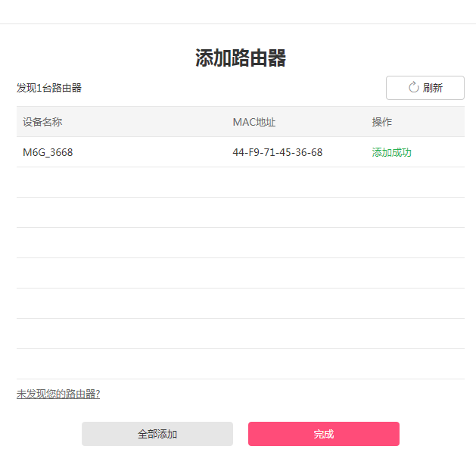Screen dimensions: 476x471
Task: Click the second empty table row
Action: click(x=241, y=213)
